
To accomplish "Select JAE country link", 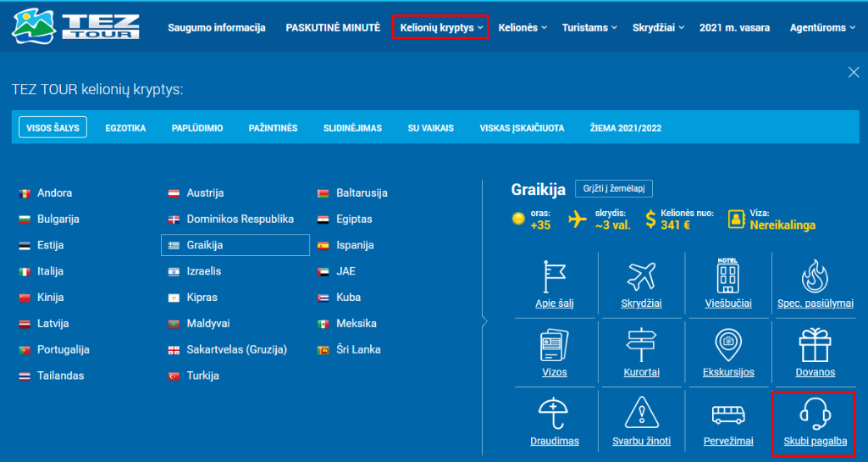I will 346,271.
